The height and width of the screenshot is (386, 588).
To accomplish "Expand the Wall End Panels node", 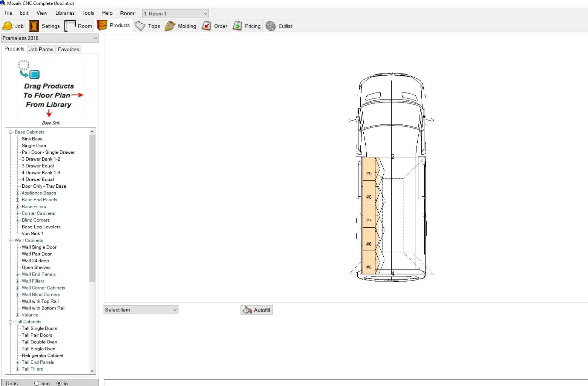I will (x=17, y=274).
